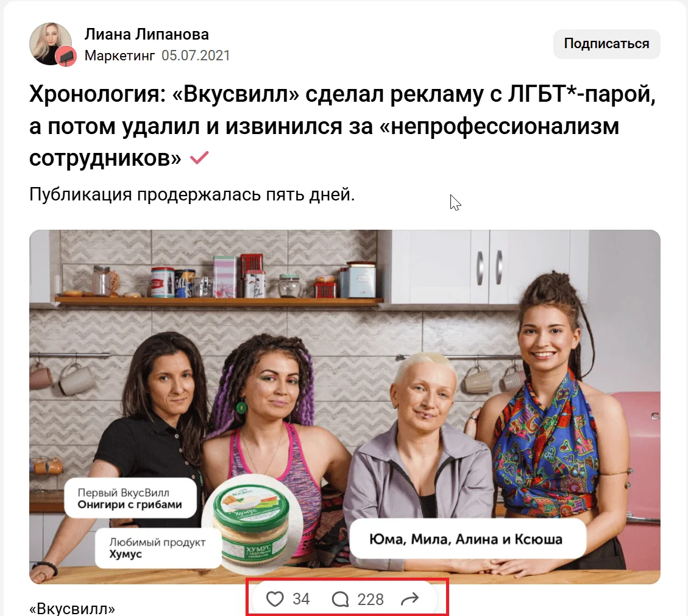Open the article headline about «Вкусвилл»

pyautogui.click(x=342, y=126)
